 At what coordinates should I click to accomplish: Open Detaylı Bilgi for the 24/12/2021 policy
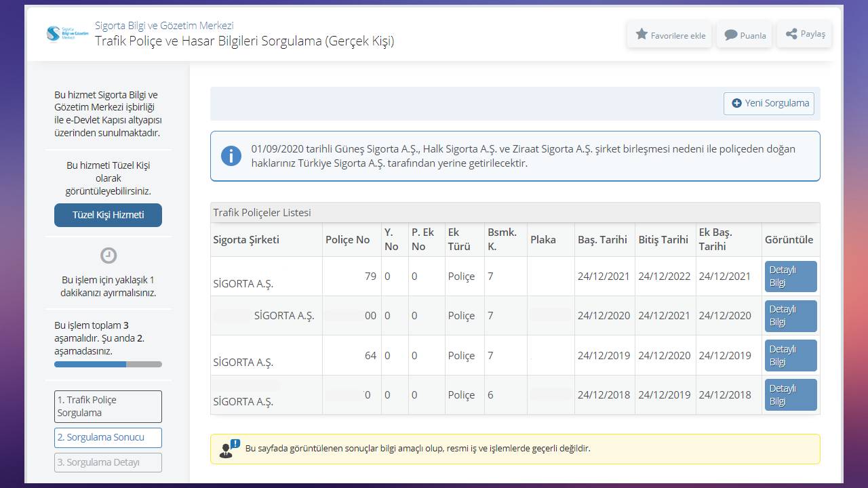[790, 277]
